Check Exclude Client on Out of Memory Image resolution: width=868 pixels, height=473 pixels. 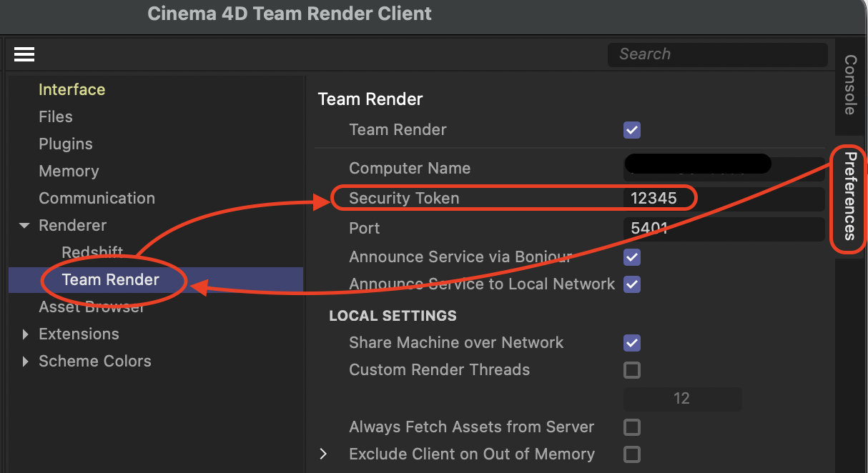631,454
